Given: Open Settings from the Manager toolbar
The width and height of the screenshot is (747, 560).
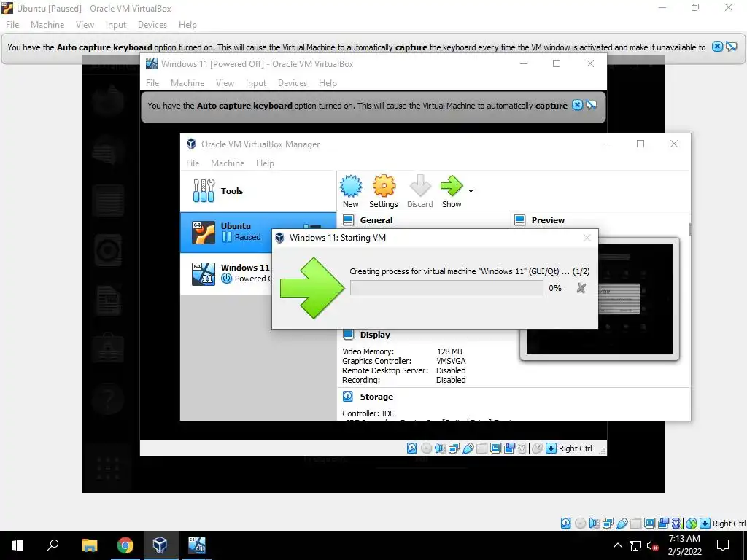Looking at the screenshot, I should click(384, 192).
